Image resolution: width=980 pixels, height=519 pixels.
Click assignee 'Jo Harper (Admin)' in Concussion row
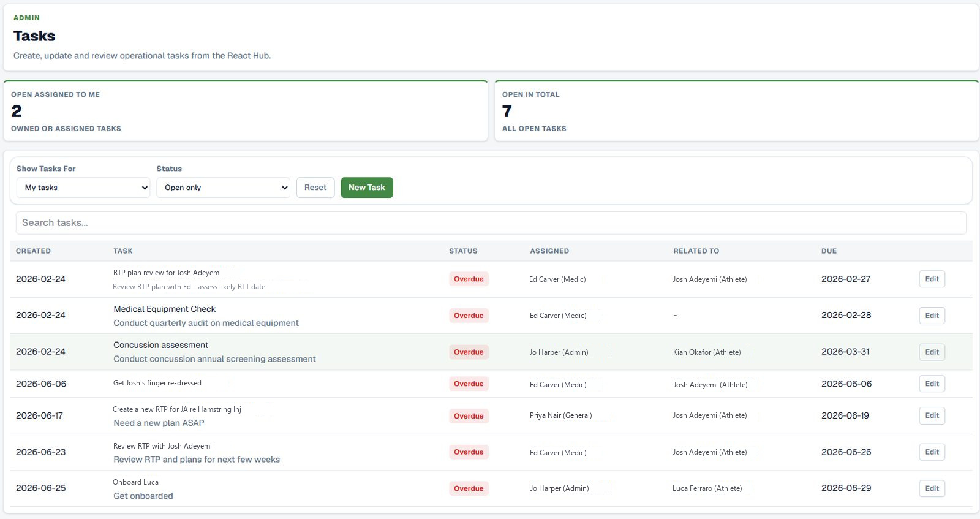click(x=559, y=352)
